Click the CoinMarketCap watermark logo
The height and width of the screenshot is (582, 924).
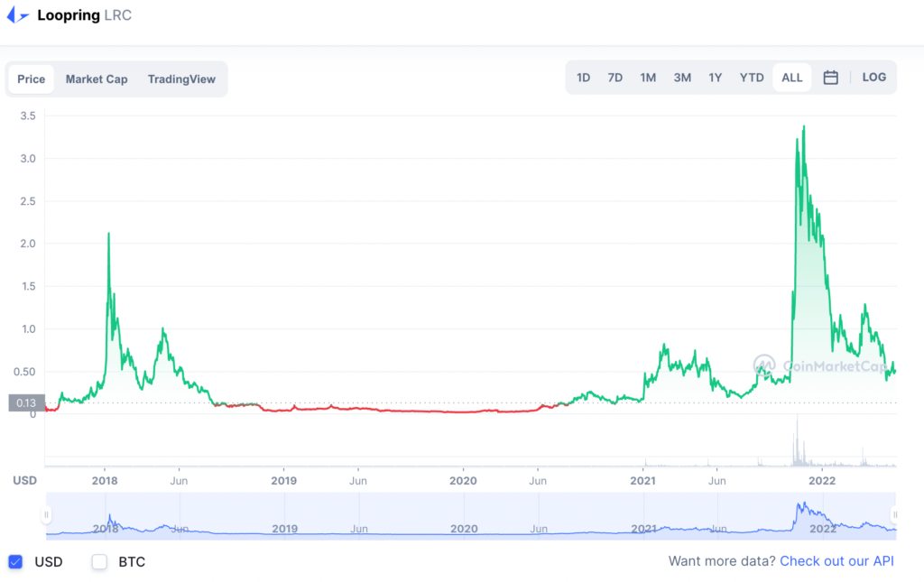(x=764, y=365)
